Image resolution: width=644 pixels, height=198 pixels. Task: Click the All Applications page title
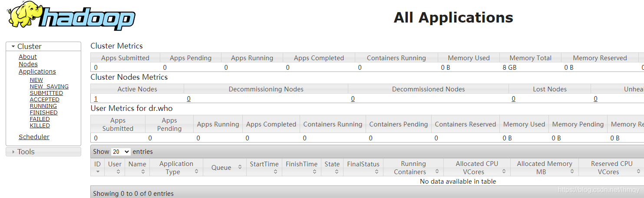(x=453, y=18)
